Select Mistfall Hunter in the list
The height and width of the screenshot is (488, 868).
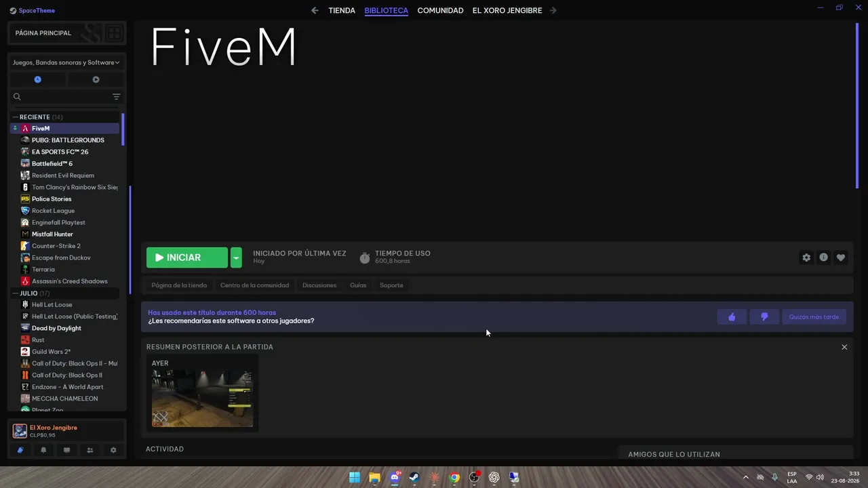52,234
